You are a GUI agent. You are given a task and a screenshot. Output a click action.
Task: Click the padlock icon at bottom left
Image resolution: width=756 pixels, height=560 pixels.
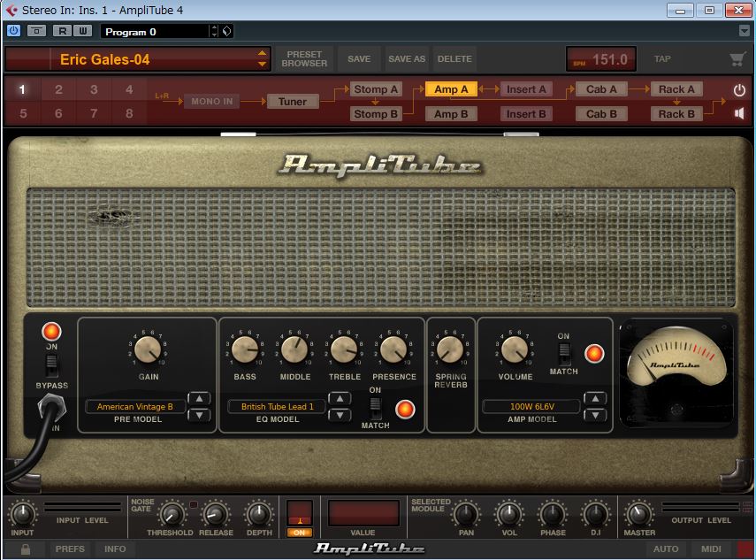(x=26, y=549)
